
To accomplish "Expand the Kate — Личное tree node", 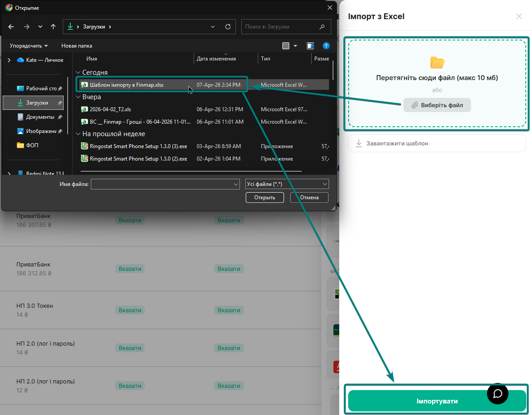I will coord(9,60).
